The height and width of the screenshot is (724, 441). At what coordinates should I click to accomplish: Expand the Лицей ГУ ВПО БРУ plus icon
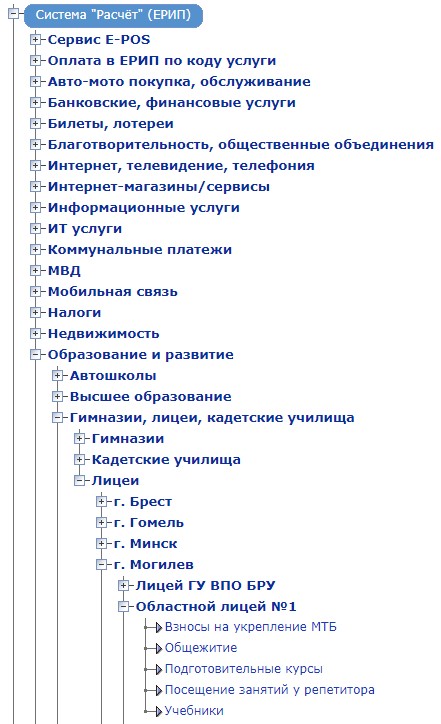[x=123, y=585]
